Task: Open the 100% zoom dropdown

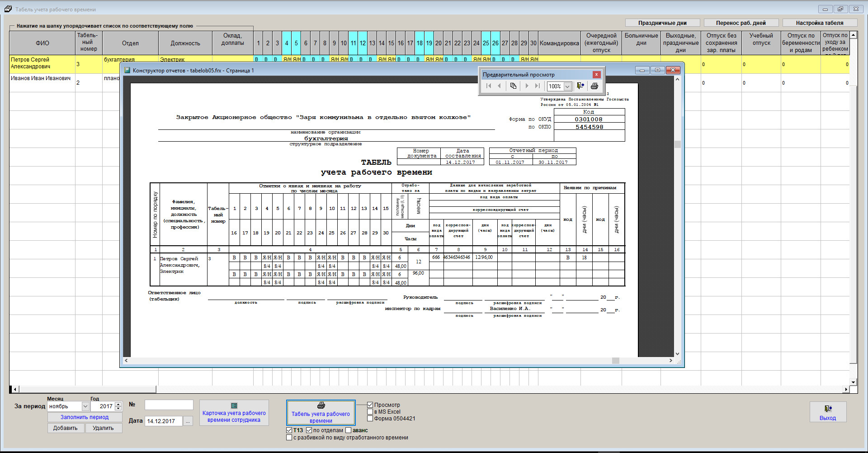Action: click(x=567, y=86)
